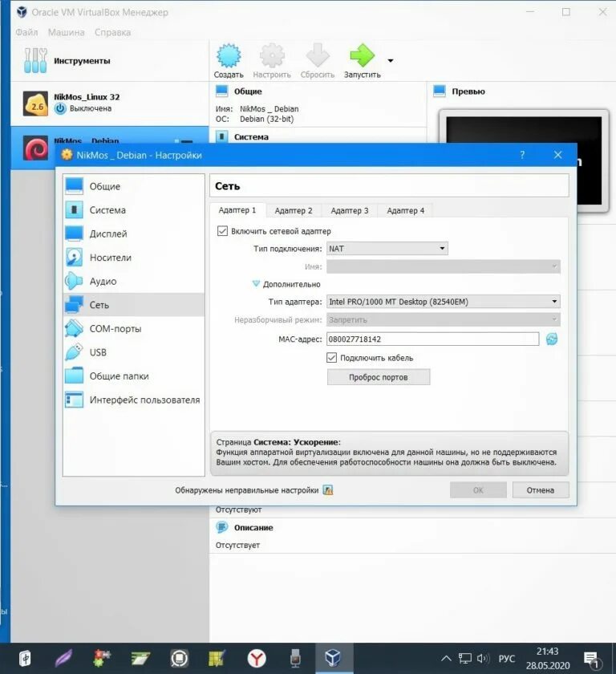This screenshot has width=616, height=674.
Task: Open the Инструменты tools entry
Action: pyautogui.click(x=110, y=61)
